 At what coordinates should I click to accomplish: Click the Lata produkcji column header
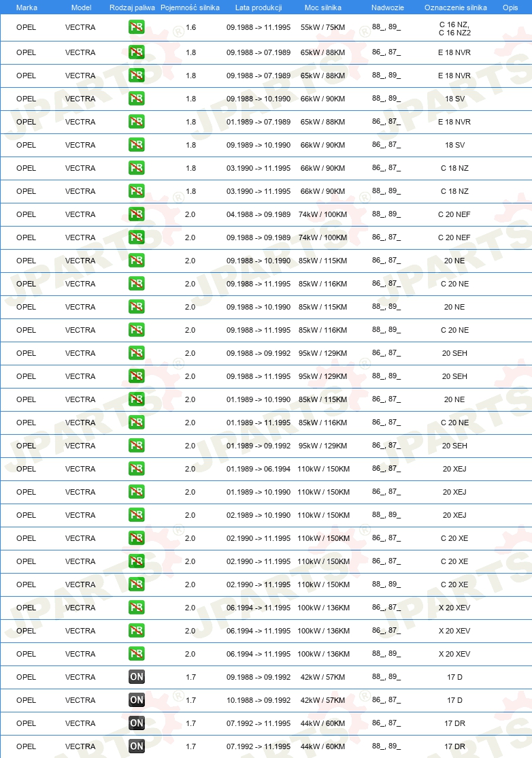pos(259,7)
